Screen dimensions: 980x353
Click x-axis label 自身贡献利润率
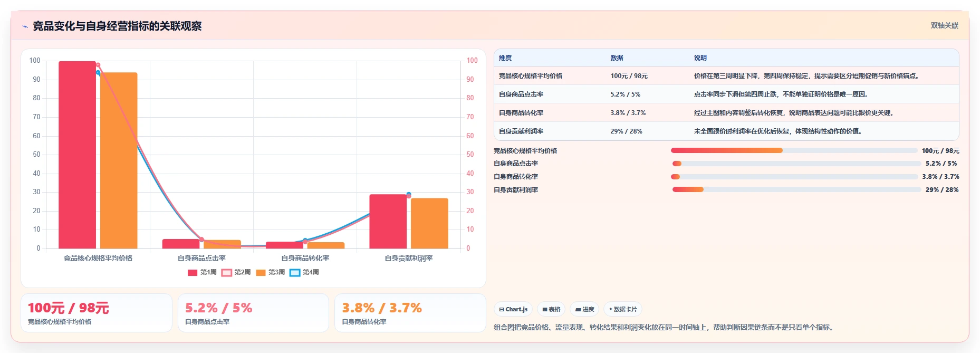[409, 259]
